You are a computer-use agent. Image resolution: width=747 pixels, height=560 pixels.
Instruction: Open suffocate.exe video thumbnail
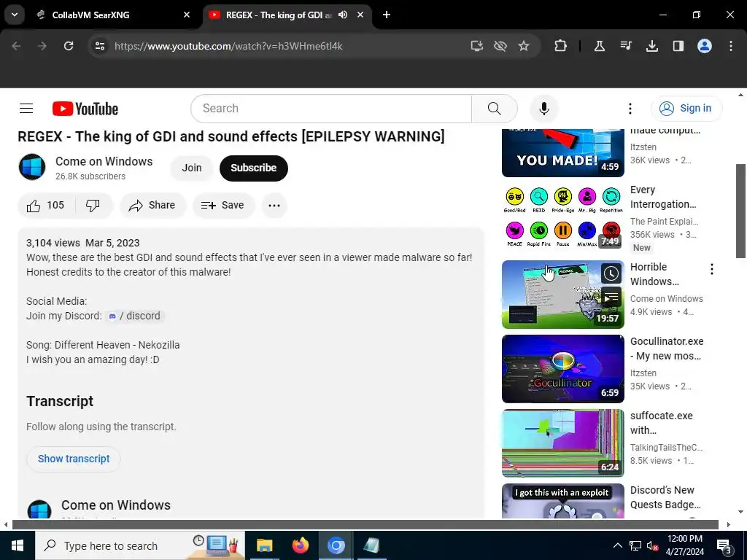tap(562, 443)
